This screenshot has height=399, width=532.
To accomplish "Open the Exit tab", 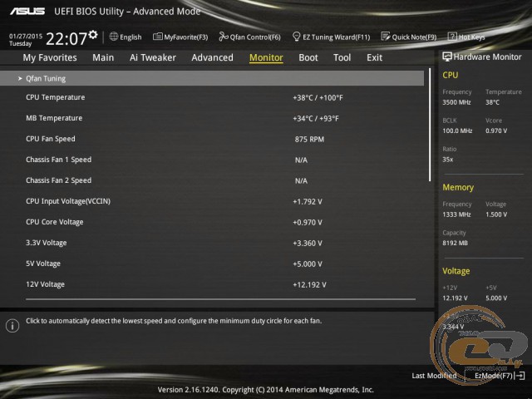I will 375,57.
